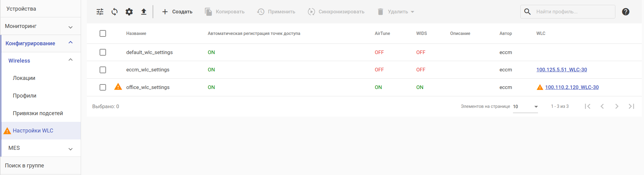Open the gear settings icon in toolbar
The width and height of the screenshot is (644, 175).
coord(129,12)
